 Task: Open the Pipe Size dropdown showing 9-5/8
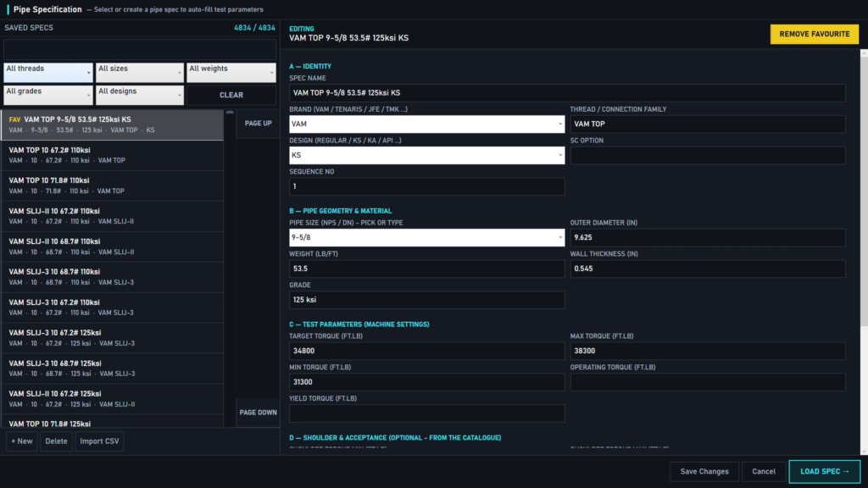click(427, 237)
